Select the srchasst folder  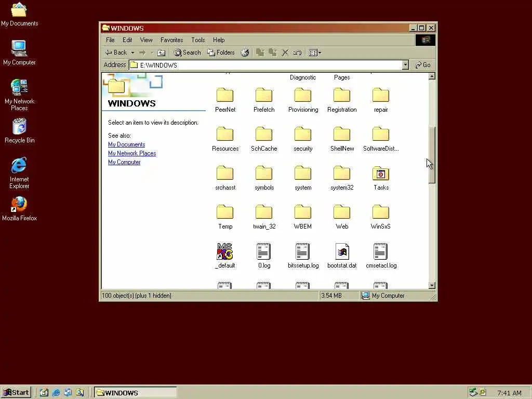[x=225, y=178]
